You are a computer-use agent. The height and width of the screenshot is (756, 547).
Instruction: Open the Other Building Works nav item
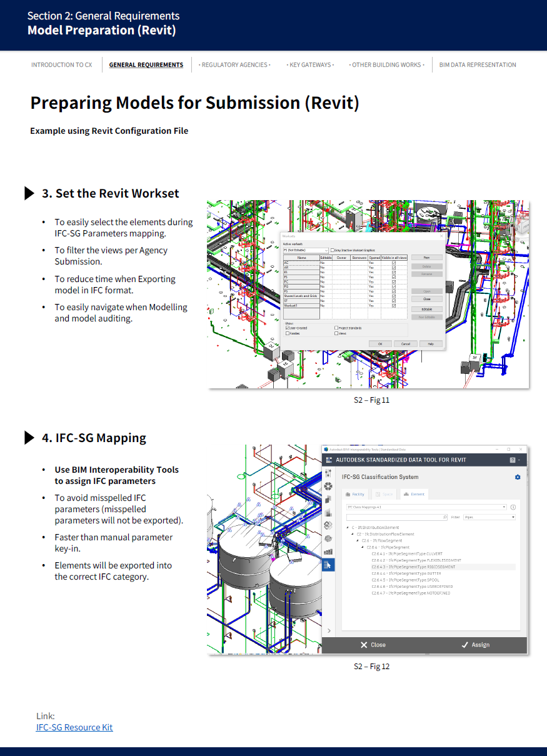(x=386, y=64)
